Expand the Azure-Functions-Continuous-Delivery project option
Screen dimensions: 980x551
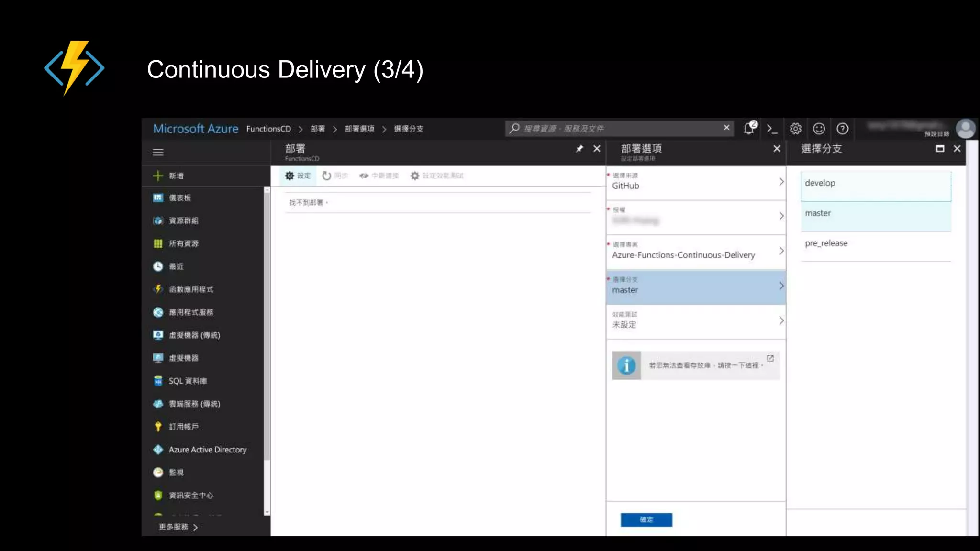696,252
